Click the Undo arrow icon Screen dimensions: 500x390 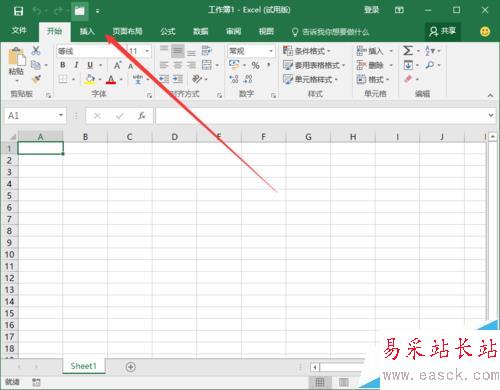37,11
